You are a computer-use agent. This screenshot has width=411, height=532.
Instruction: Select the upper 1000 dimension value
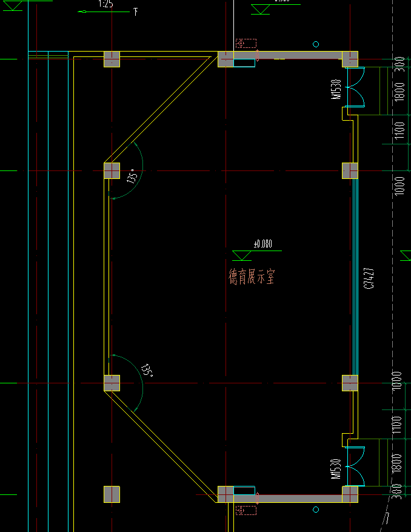click(400, 186)
